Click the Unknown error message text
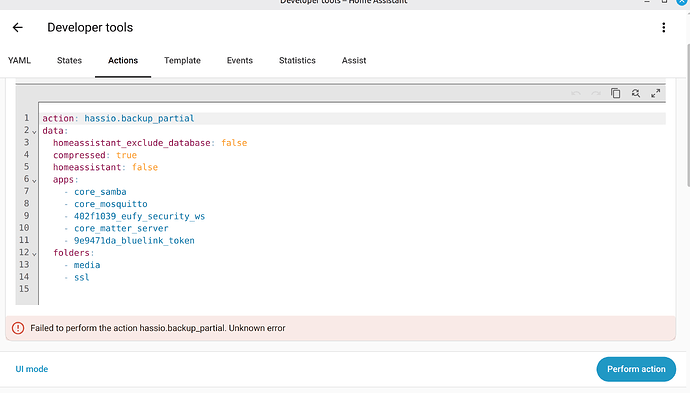The width and height of the screenshot is (690, 393). coord(257,328)
